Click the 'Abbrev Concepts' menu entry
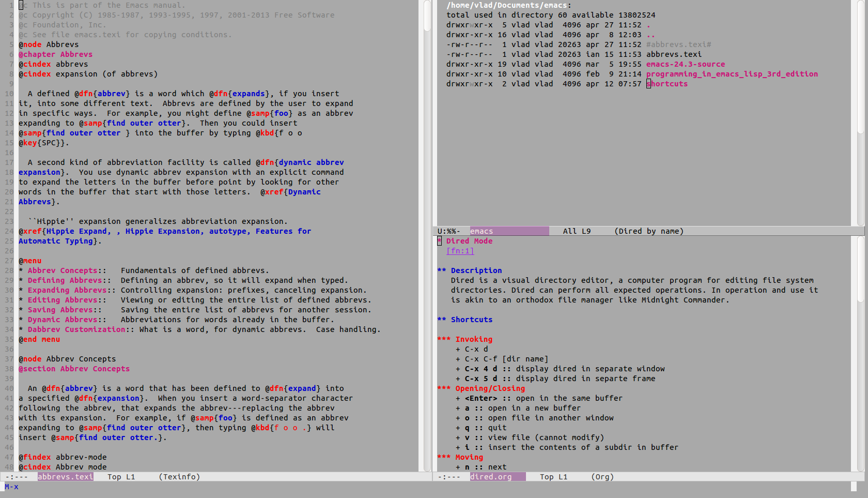 [x=63, y=270]
